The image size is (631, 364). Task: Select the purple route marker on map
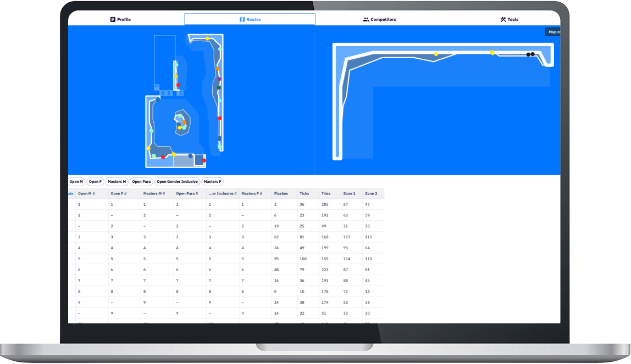point(219,79)
